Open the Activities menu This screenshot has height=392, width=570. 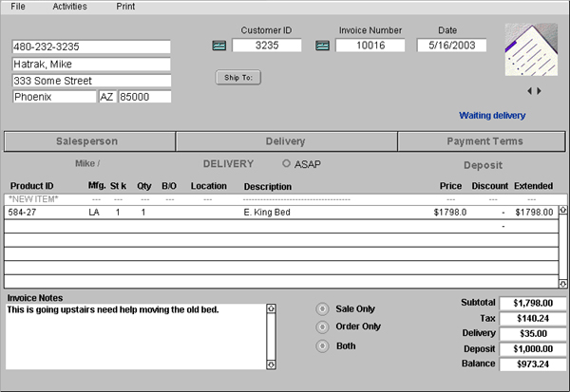click(x=69, y=7)
